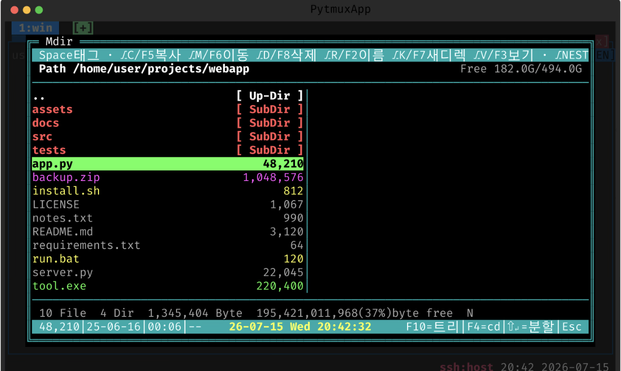This screenshot has width=621, height=371.
Task: Select the tool.exe file
Action: (168, 286)
